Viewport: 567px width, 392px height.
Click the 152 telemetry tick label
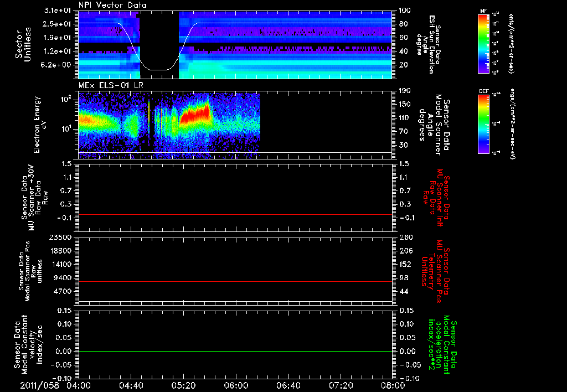[405, 264]
